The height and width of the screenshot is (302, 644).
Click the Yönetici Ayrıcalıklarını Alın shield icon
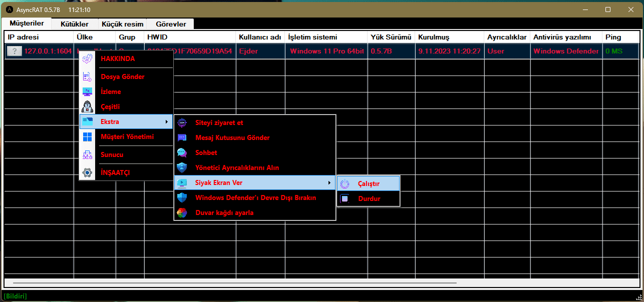[182, 167]
